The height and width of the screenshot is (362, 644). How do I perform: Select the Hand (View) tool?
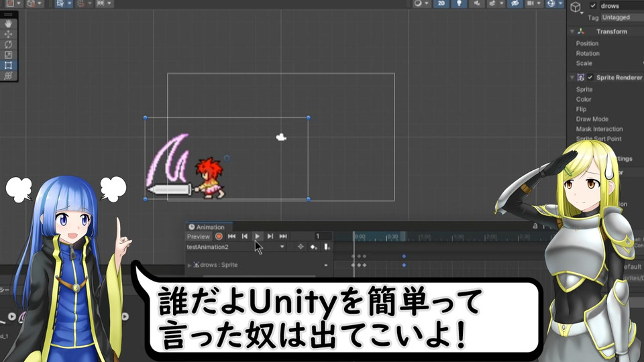point(8,24)
